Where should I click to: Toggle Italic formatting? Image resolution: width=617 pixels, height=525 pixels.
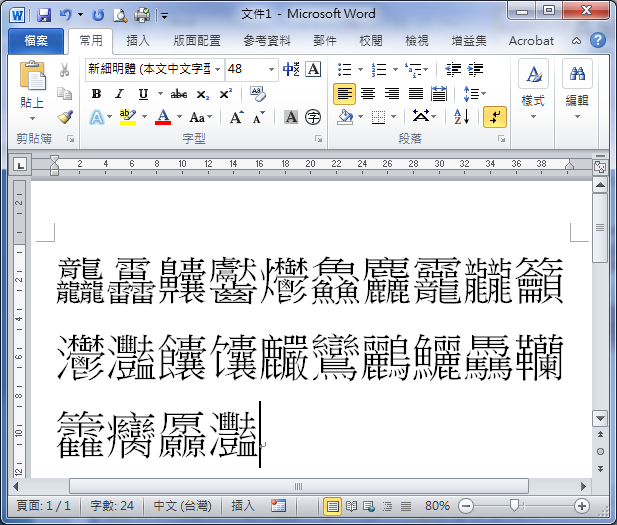pos(119,94)
